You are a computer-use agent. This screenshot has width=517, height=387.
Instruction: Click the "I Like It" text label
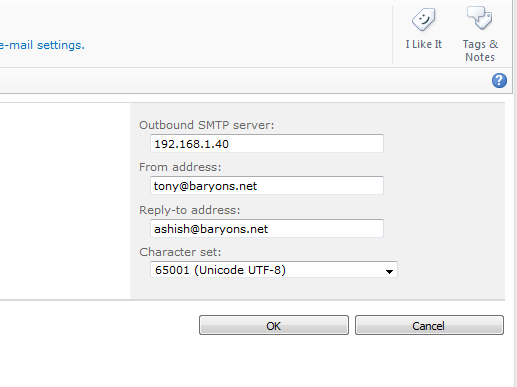[x=423, y=44]
